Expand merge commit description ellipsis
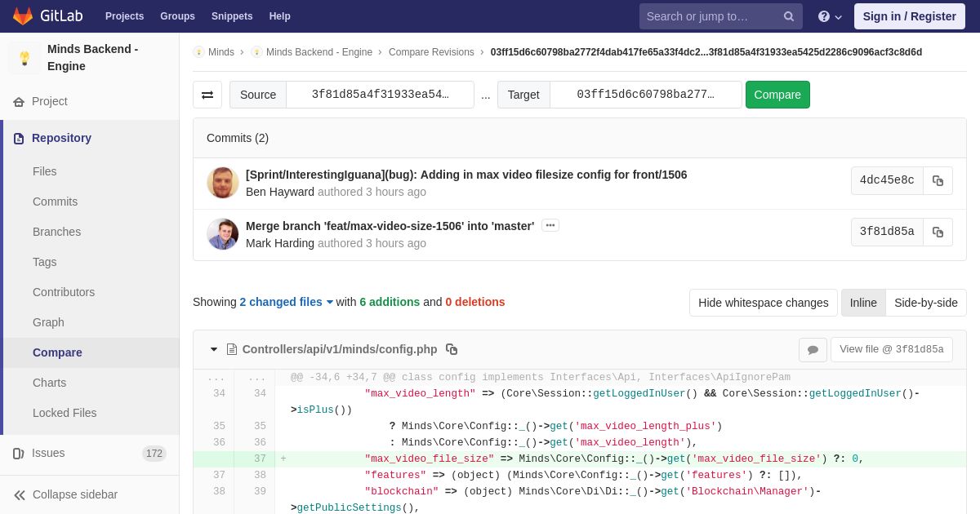This screenshot has width=980, height=514. pyautogui.click(x=550, y=225)
